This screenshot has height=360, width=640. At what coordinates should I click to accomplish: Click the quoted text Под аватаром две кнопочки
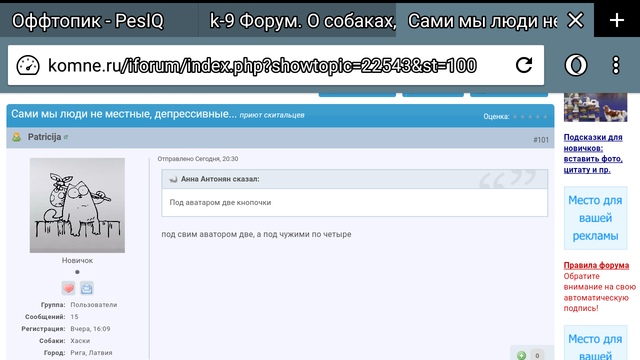point(220,202)
